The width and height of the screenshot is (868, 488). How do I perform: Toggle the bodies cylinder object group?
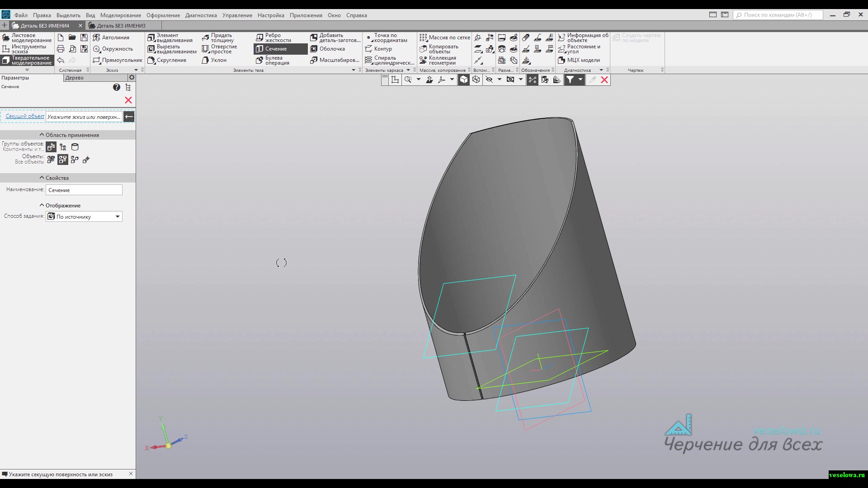pyautogui.click(x=75, y=147)
